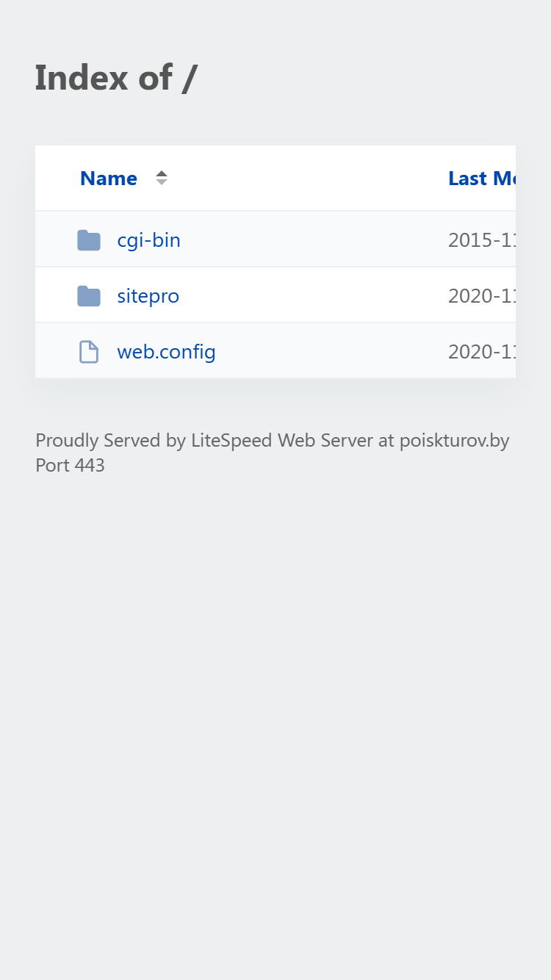The image size is (551, 980).
Task: Click the sort arrows icon next to Name
Action: coord(162,178)
